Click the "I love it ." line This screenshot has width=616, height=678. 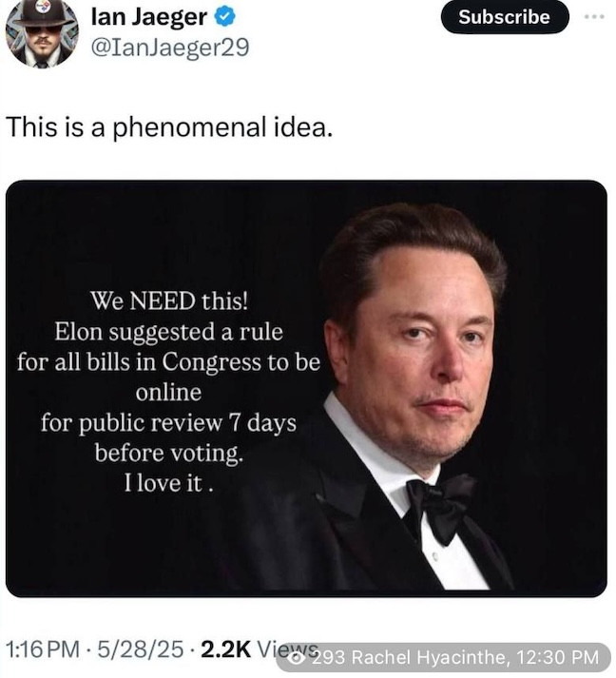(168, 483)
